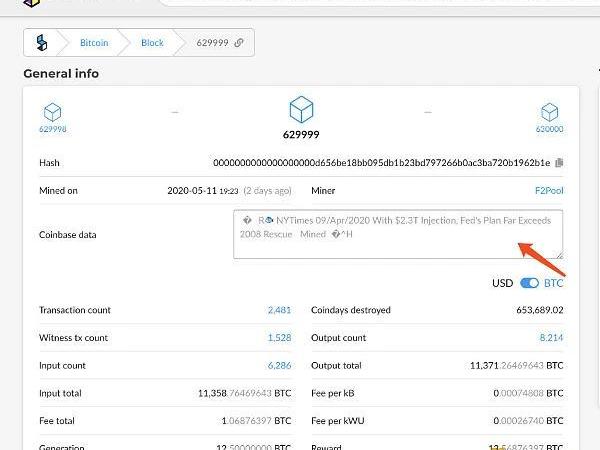The height and width of the screenshot is (450, 600).
Task: Grab the Coinbase data box resize handle
Action: [559, 254]
